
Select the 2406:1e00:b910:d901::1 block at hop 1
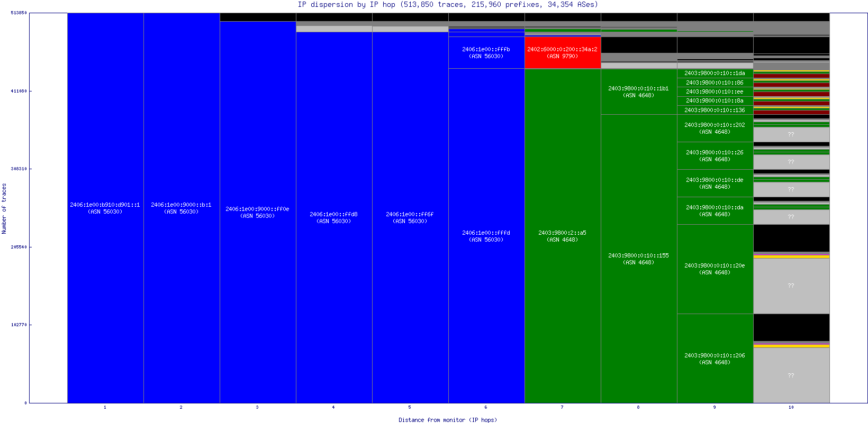105,208
